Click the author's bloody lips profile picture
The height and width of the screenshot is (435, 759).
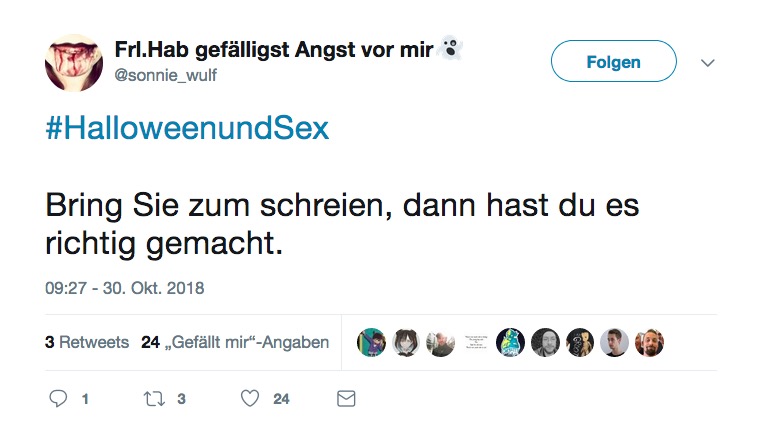pyautogui.click(x=74, y=62)
